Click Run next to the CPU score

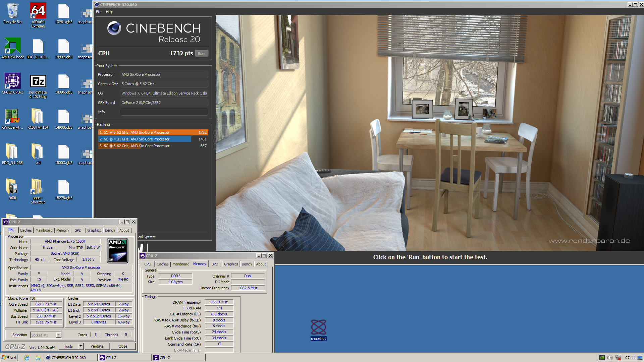pos(201,54)
